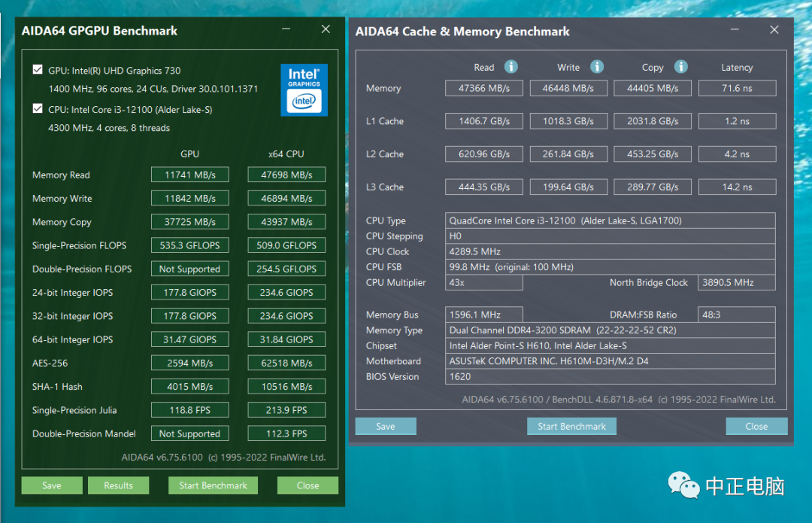This screenshot has width=812, height=523.
Task: Click Close button in Cache & Memory window
Action: point(756,426)
